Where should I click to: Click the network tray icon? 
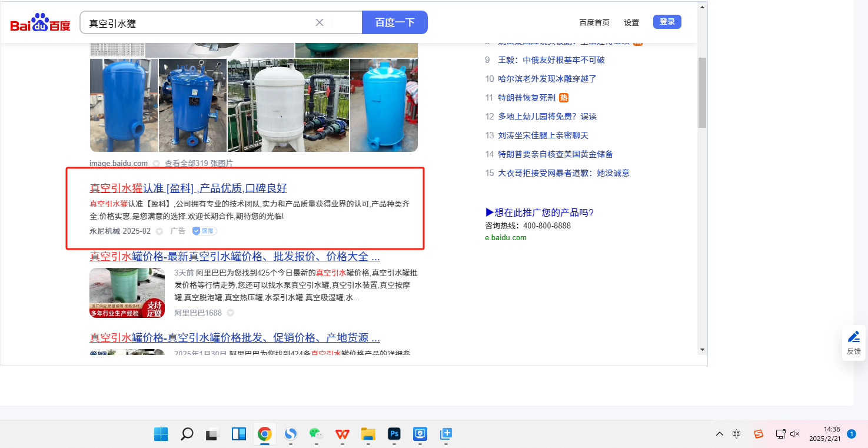[780, 434]
